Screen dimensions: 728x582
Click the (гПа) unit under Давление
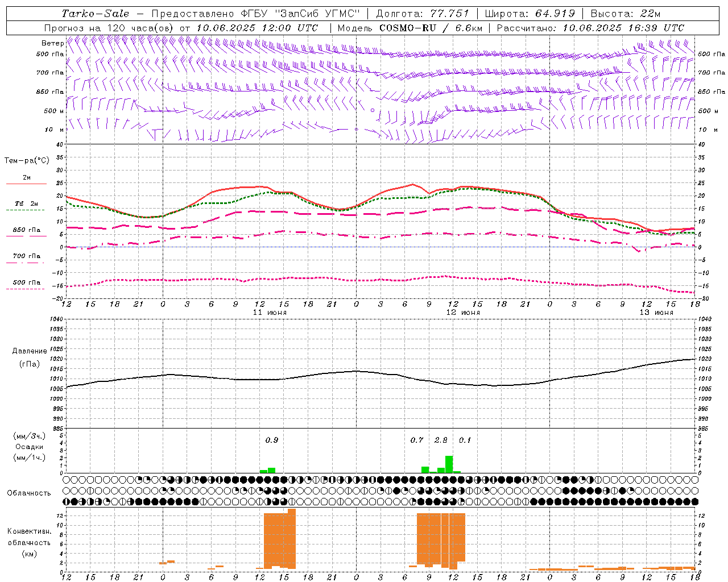29,364
